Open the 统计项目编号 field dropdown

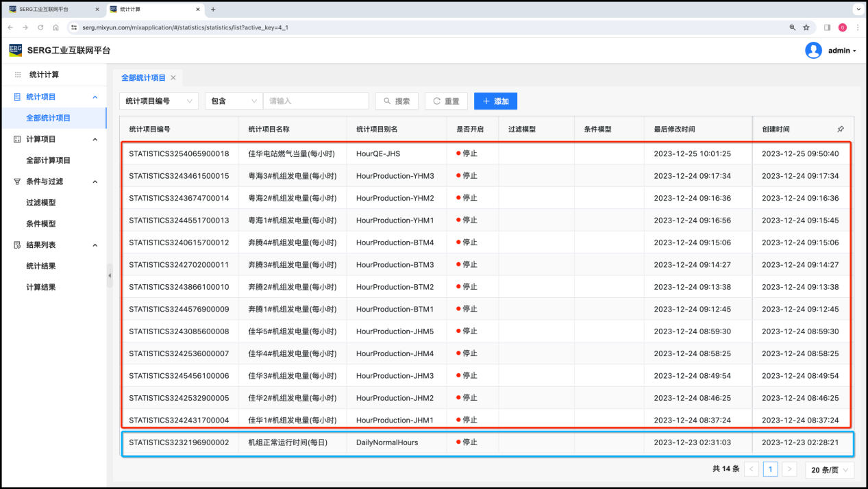pyautogui.click(x=158, y=101)
